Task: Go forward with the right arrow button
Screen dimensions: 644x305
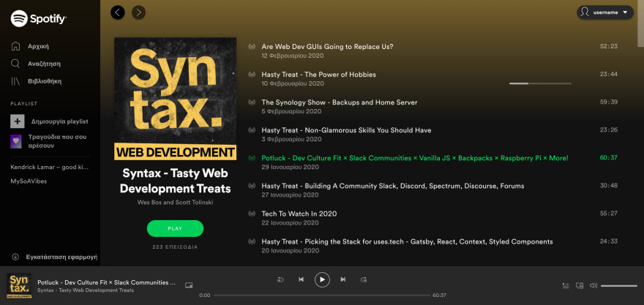Action: (x=139, y=12)
